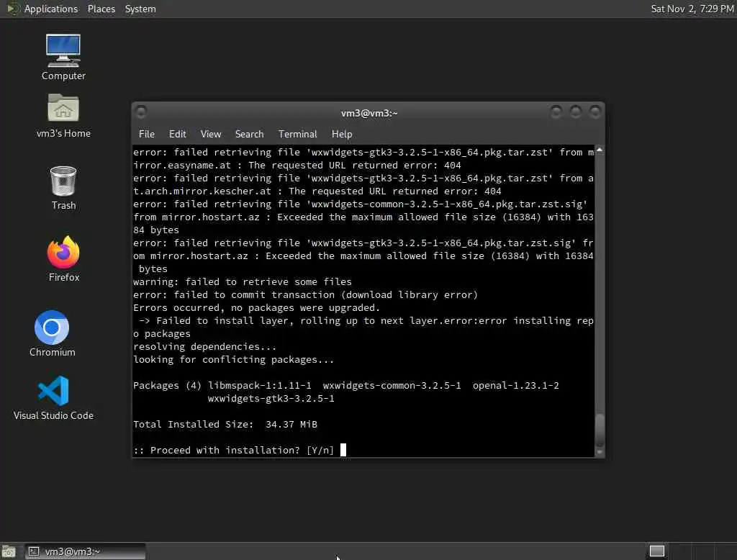
Task: Click the clock showing Sat Nov 2
Action: 692,9
